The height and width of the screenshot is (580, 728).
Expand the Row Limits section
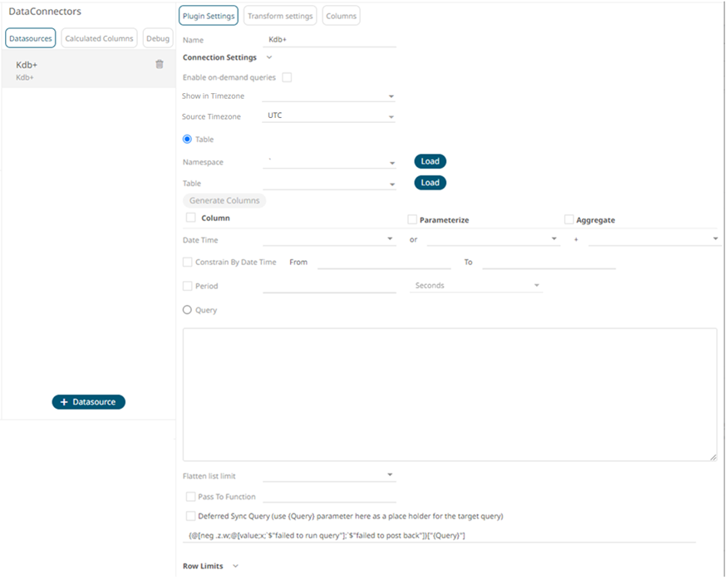click(235, 567)
